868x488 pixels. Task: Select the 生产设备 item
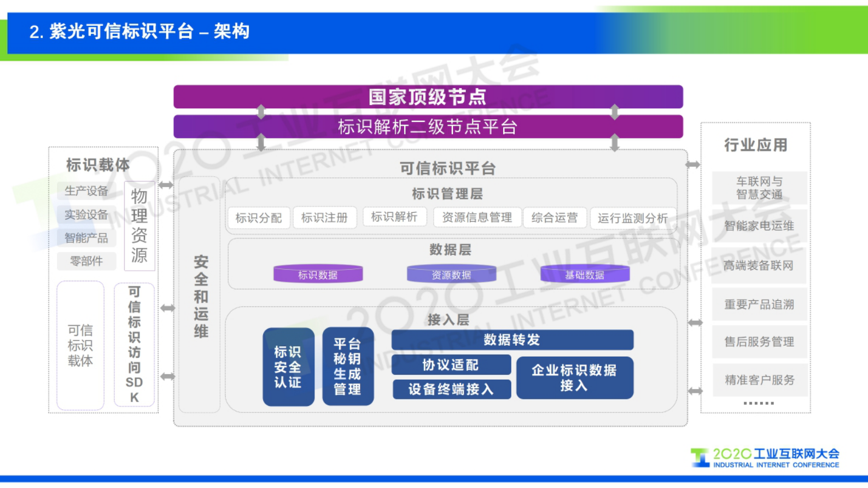(x=86, y=191)
